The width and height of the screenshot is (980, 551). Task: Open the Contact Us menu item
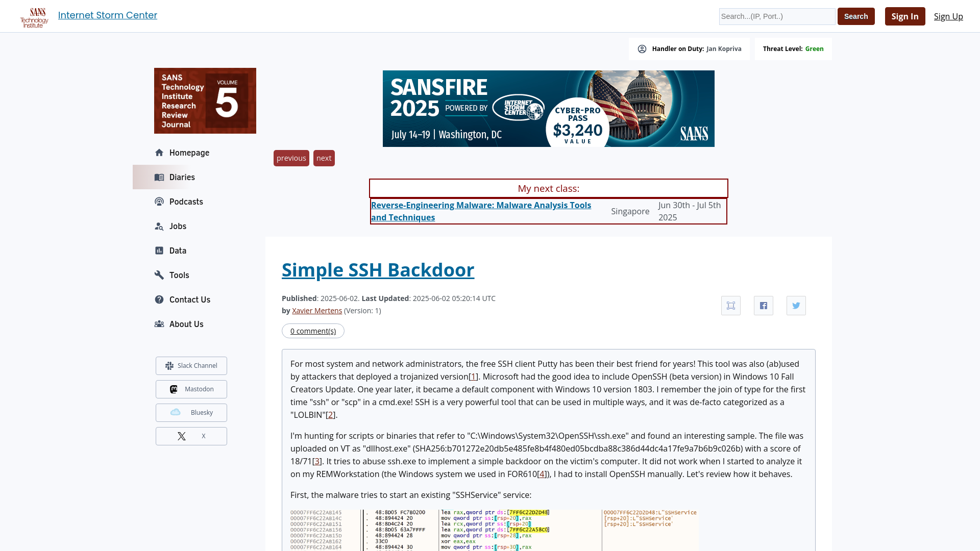pos(189,299)
